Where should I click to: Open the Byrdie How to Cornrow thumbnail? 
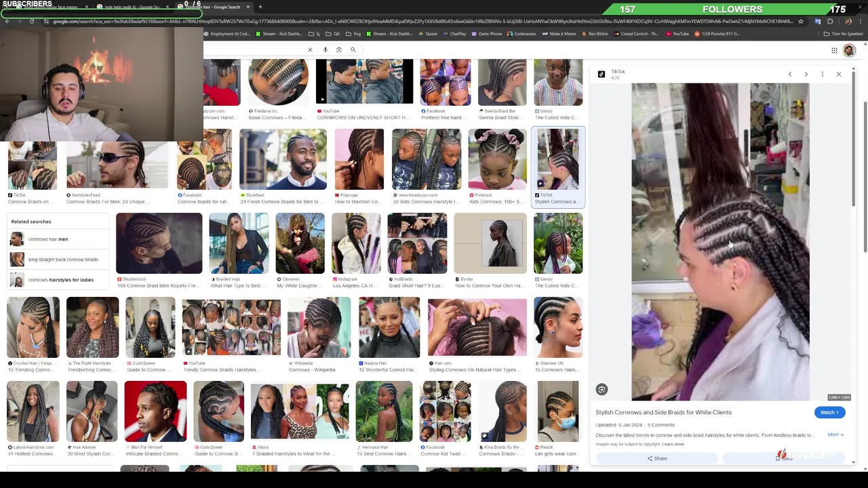pos(490,243)
